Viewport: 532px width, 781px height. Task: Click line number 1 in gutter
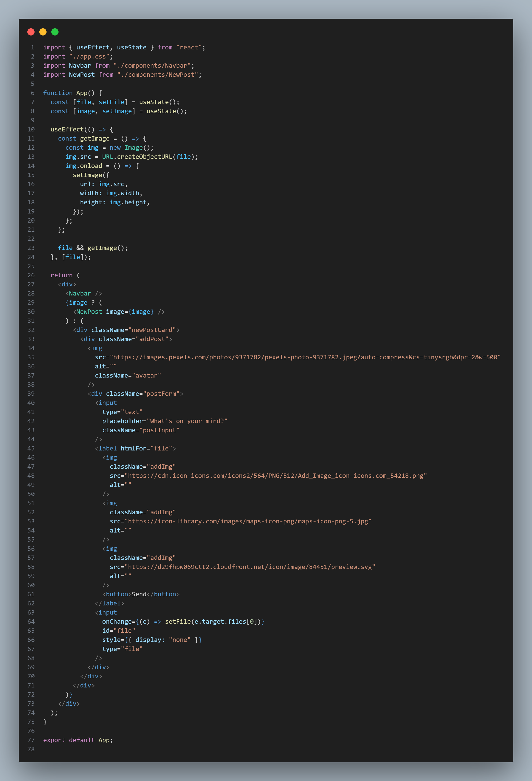pos(32,47)
